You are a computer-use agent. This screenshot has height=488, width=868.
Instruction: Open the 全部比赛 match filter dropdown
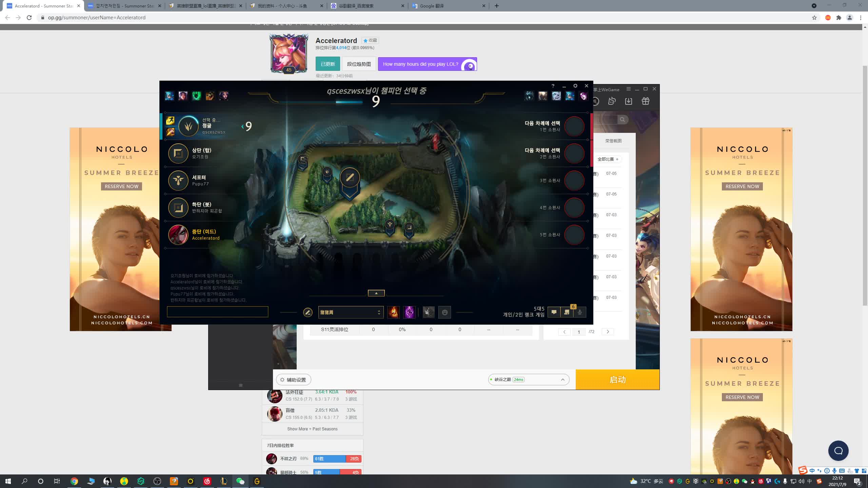pyautogui.click(x=608, y=159)
